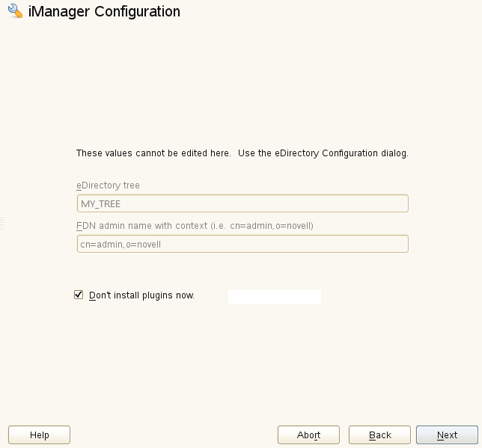Click the "FDN admin name with context" label

140,226
